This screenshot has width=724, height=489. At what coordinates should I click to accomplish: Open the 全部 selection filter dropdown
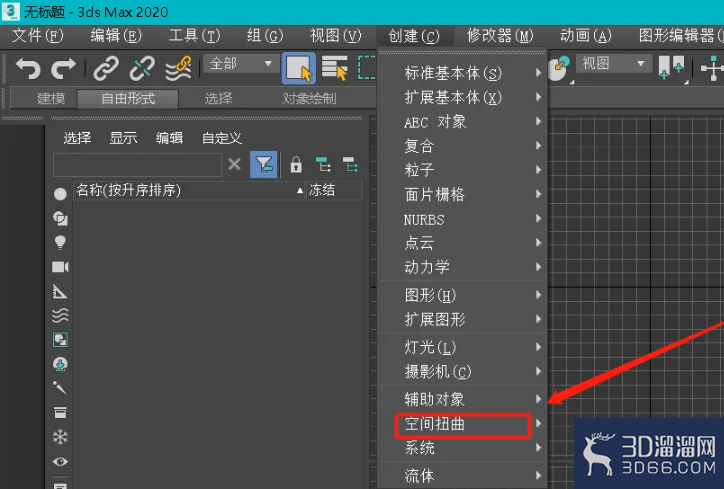[241, 63]
